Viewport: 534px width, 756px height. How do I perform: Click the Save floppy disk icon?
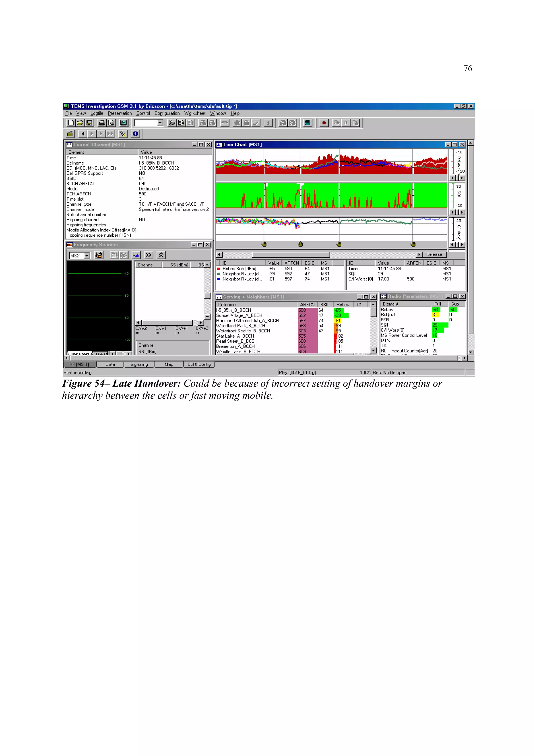click(x=89, y=123)
